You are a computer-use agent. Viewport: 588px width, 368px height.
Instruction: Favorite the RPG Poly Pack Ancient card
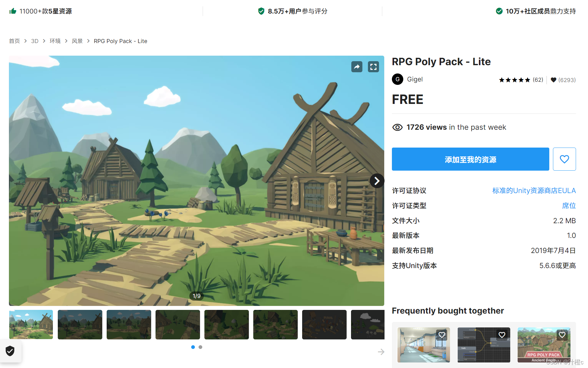[562, 335]
